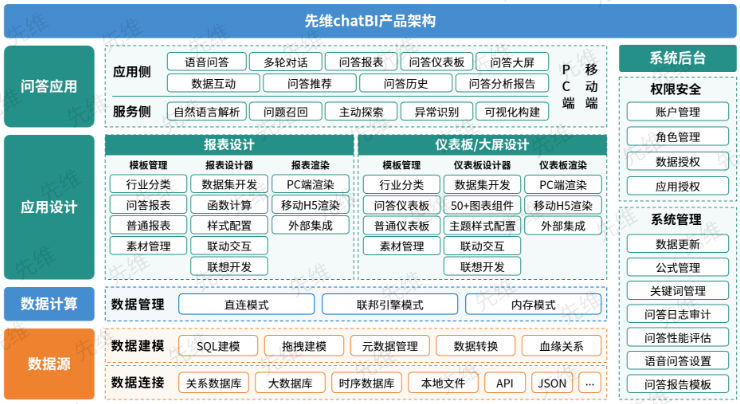Image resolution: width=740 pixels, height=404 pixels.
Task: Click 主题样式配置 box
Action: click(x=482, y=226)
